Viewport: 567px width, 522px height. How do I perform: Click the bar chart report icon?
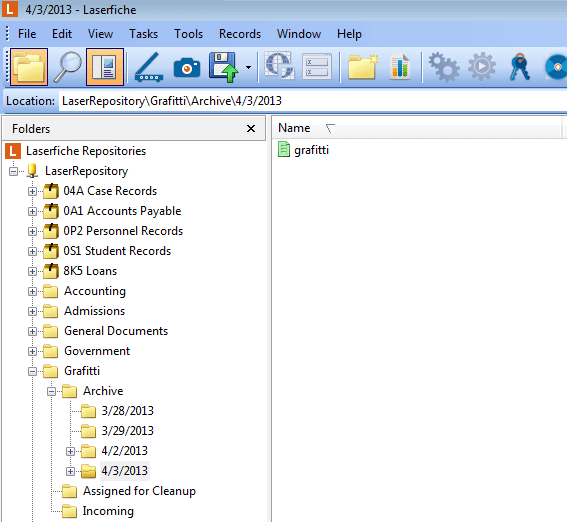click(x=400, y=67)
